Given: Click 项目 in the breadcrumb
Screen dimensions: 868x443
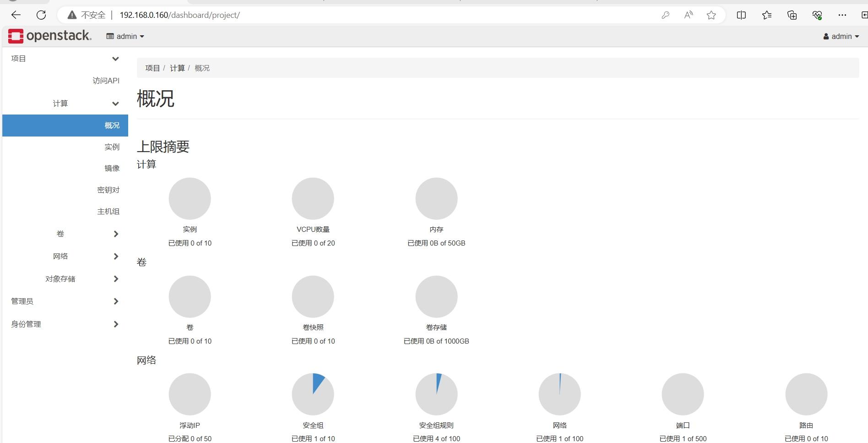Looking at the screenshot, I should pyautogui.click(x=152, y=68).
